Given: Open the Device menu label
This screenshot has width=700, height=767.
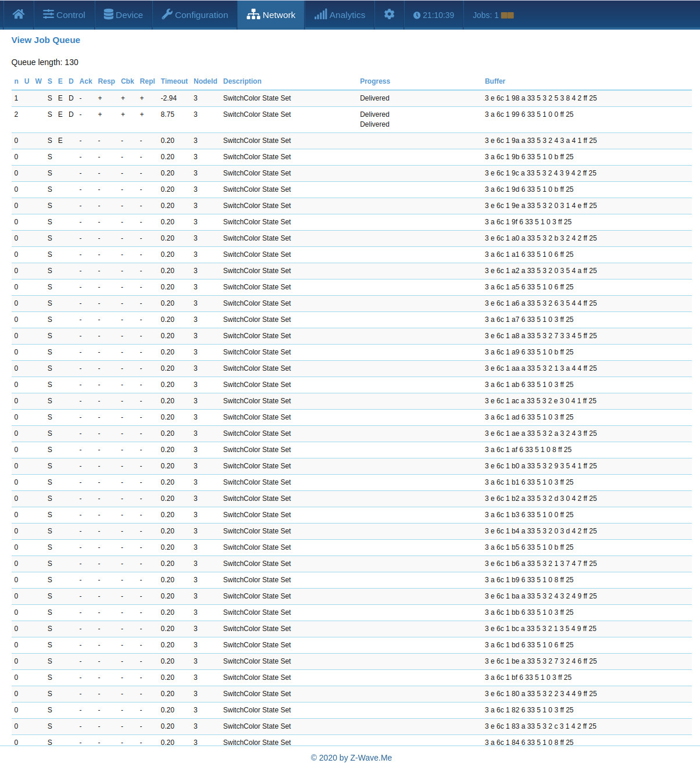Looking at the screenshot, I should coord(129,15).
